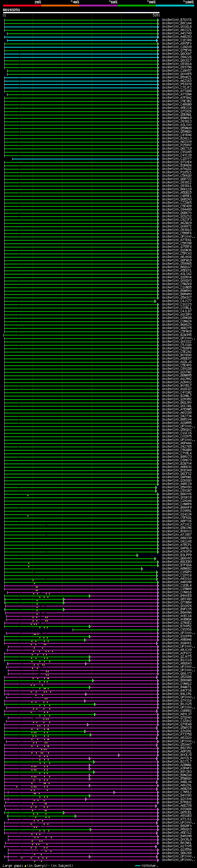This screenshot has height=868, width=197.
Task: Click UniRef100_C9S9S6 label
Action: pos(177,630)
